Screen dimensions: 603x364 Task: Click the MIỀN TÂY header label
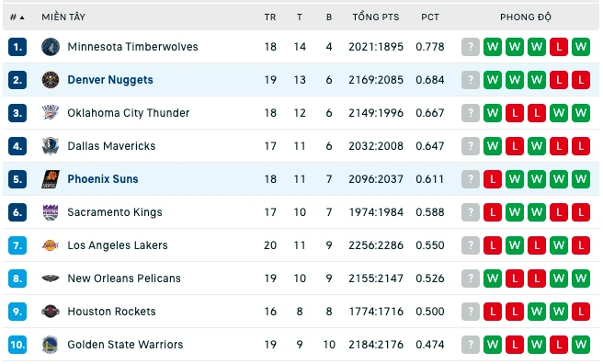[63, 17]
